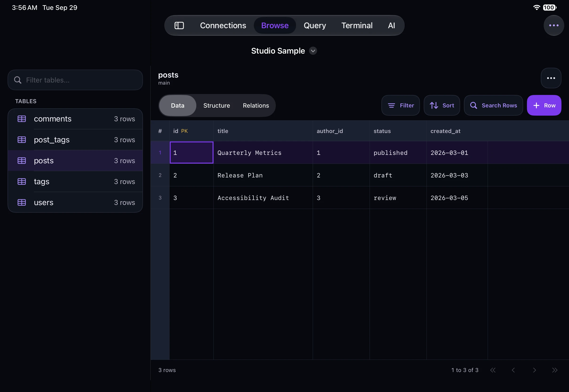The image size is (569, 392).
Task: Select row number 2 in the gutter
Action: [x=160, y=175]
